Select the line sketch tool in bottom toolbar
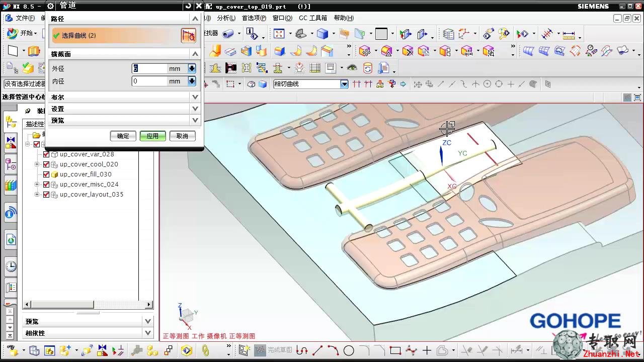644x362 pixels. pyautogui.click(x=317, y=350)
